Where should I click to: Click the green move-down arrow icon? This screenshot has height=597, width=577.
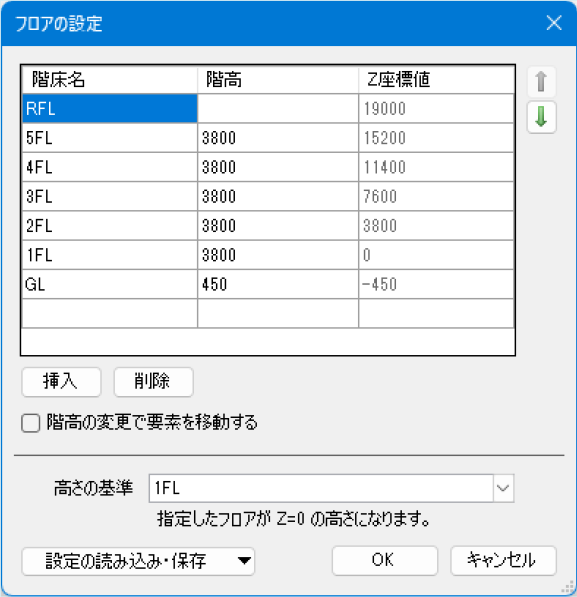pyautogui.click(x=541, y=117)
